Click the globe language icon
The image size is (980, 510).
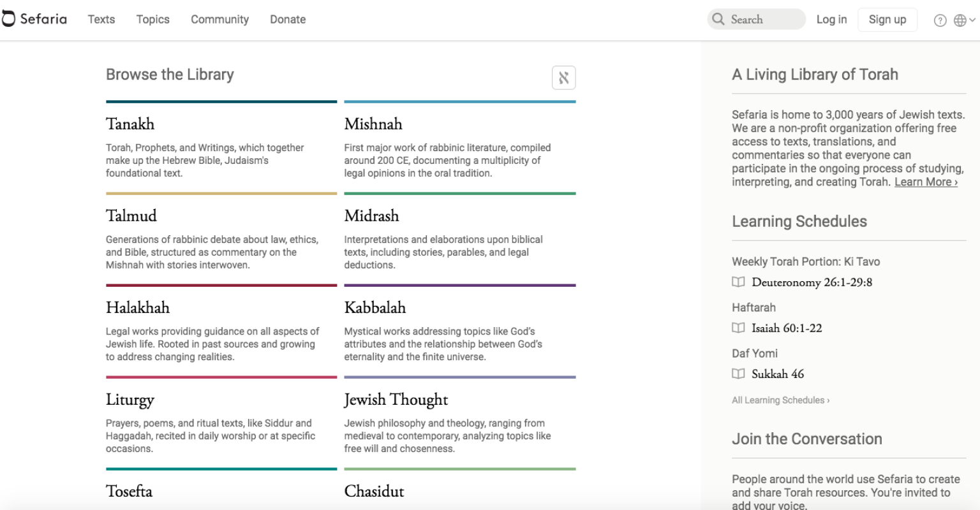point(960,20)
